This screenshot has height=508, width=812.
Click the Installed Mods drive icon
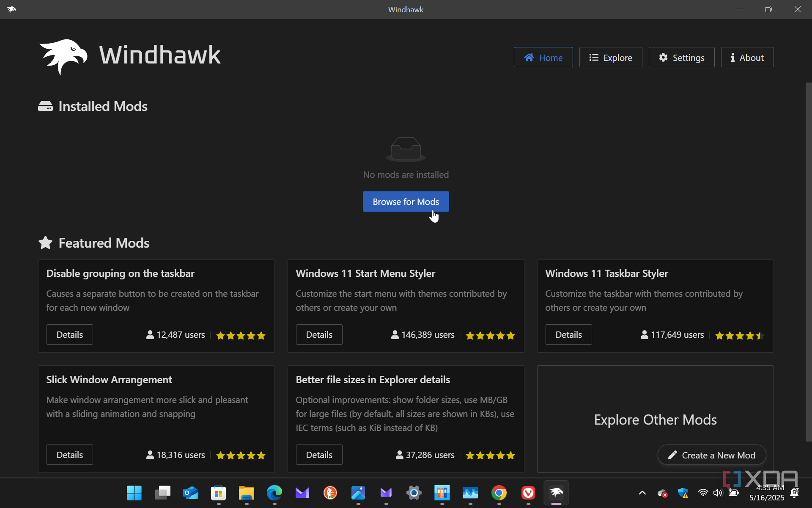[x=45, y=106]
